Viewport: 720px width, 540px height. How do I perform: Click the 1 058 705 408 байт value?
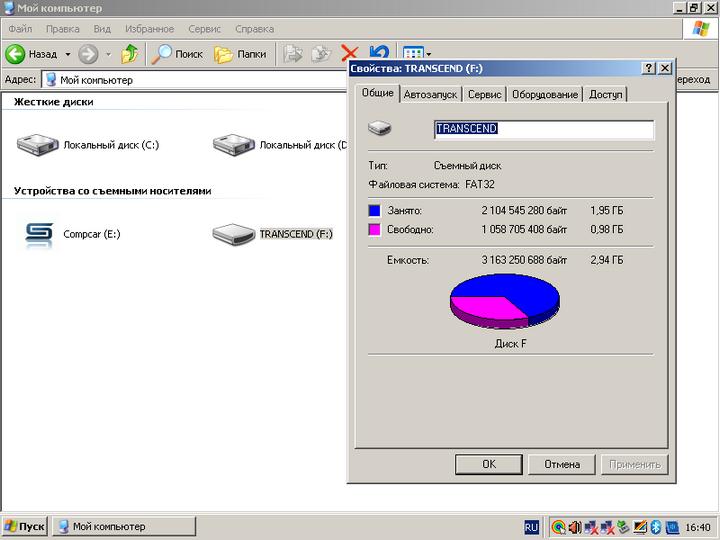click(524, 229)
